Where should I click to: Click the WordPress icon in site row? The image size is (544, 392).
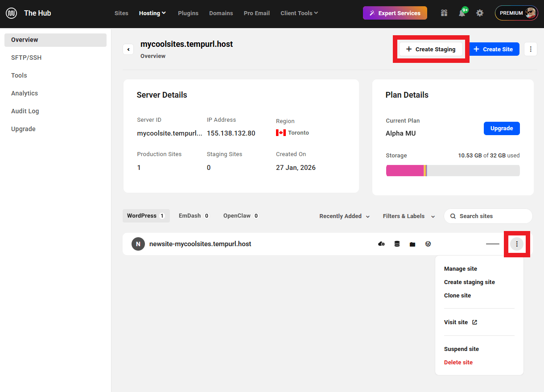[428, 244]
